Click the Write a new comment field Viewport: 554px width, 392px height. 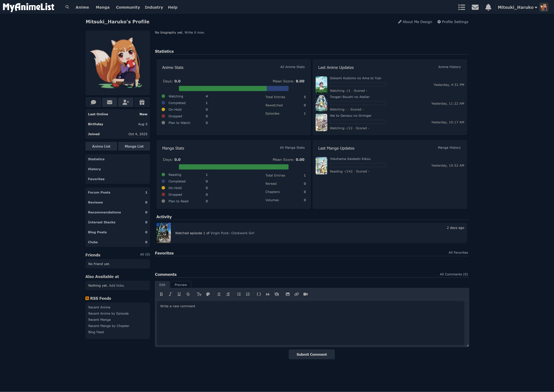(311, 323)
